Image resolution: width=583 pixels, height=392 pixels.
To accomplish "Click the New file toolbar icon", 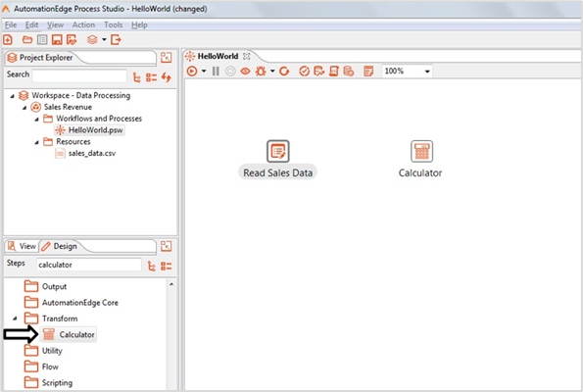I will tap(8, 39).
